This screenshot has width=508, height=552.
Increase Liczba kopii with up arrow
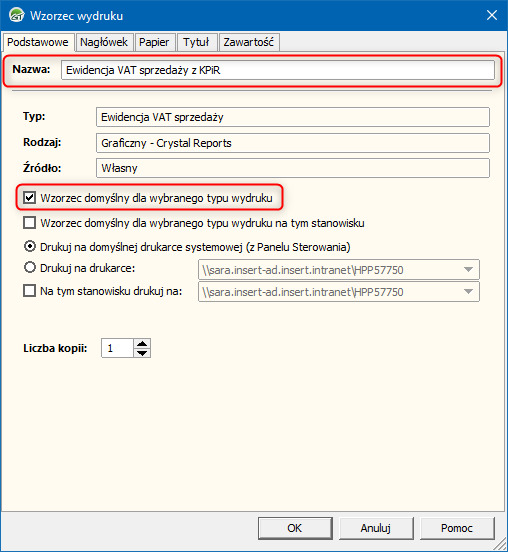point(142,344)
